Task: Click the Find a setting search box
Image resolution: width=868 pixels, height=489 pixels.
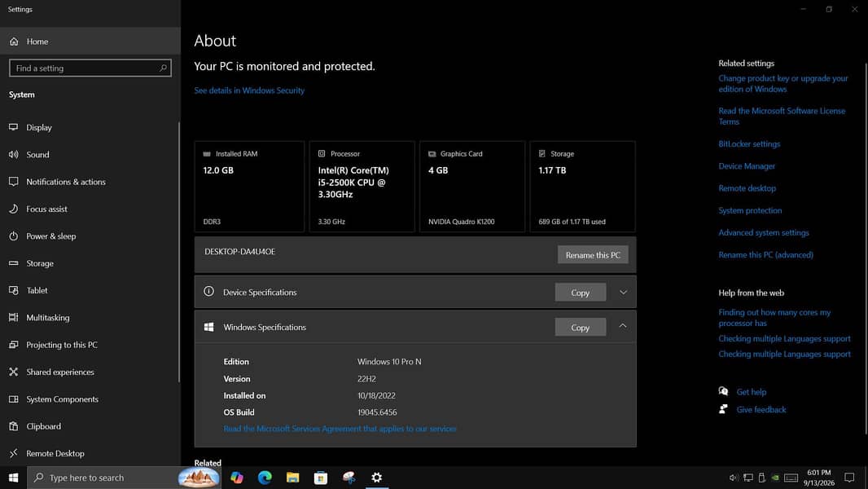Action: coord(90,68)
